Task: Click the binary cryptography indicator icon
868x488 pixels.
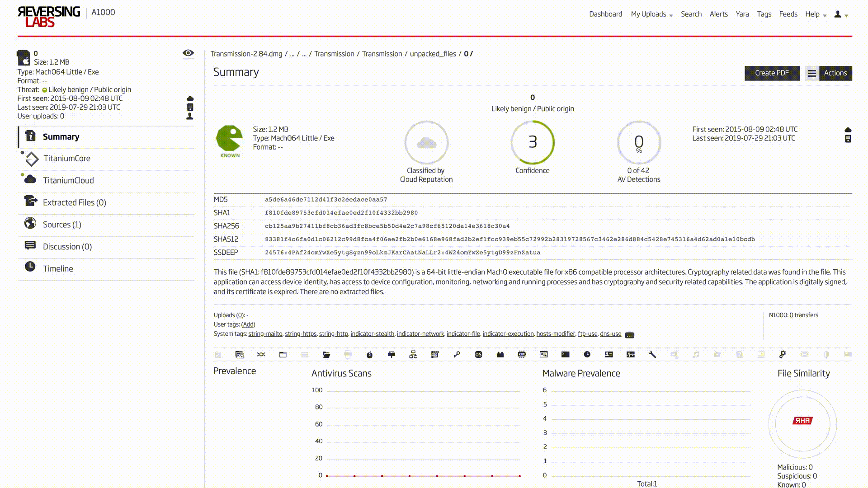Action: point(435,355)
